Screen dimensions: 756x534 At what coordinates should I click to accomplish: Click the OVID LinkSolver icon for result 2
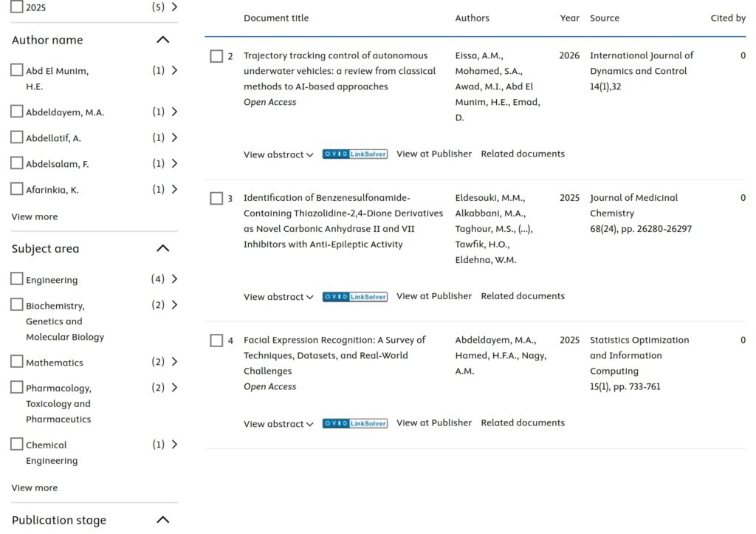coord(354,154)
